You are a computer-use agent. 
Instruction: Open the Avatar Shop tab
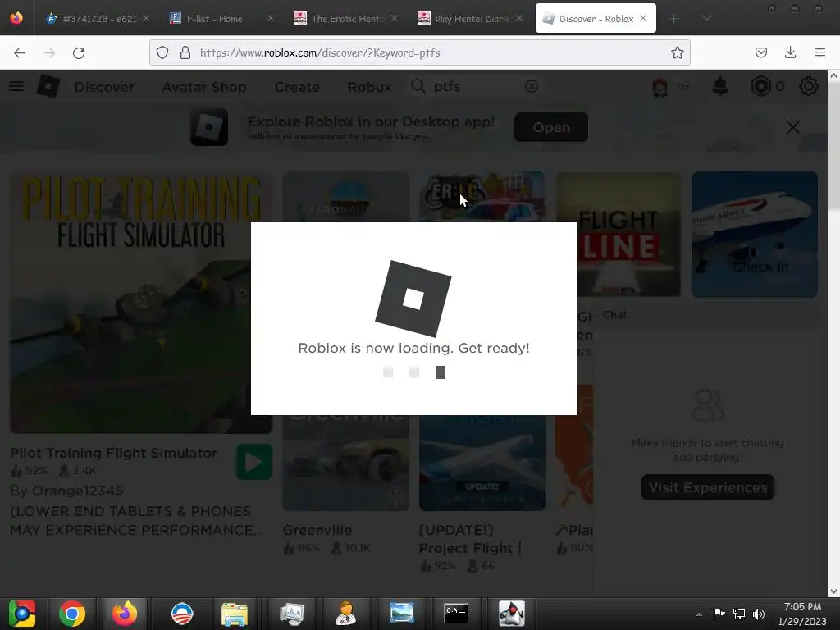coord(204,87)
